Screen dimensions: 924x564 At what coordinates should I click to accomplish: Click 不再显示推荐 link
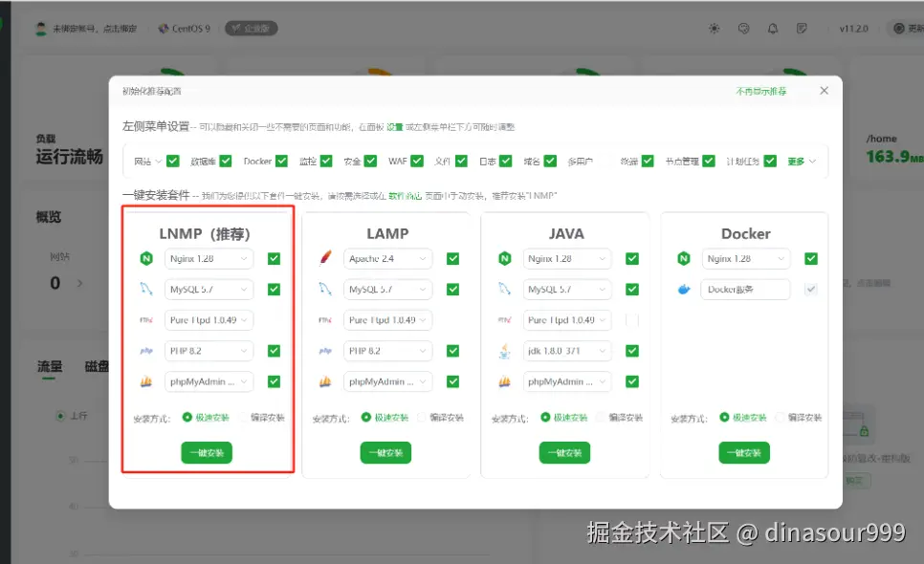[x=760, y=91]
